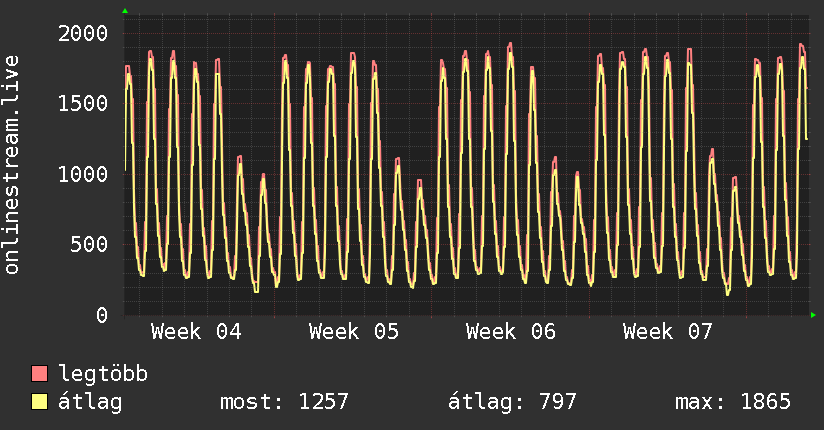This screenshot has height=430, width=824.
Task: Click the pink legtöbb legend swatch
Action: 39,373
